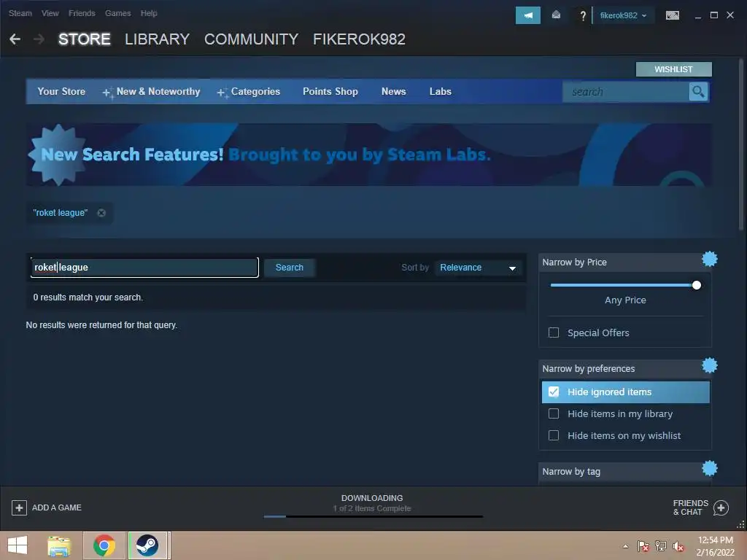Click the roket league search term field
This screenshot has height=560, width=747.
coord(145,268)
